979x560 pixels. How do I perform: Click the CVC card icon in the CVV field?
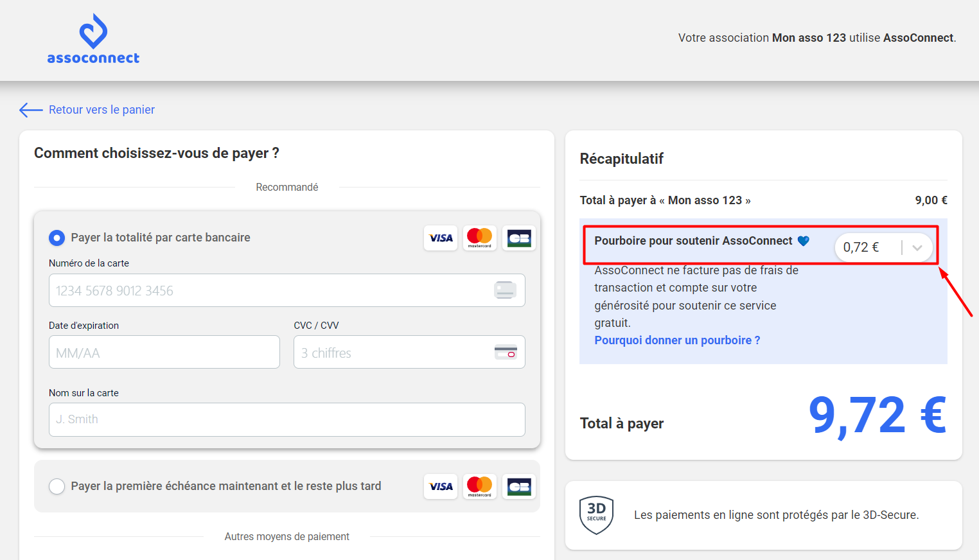coord(506,352)
